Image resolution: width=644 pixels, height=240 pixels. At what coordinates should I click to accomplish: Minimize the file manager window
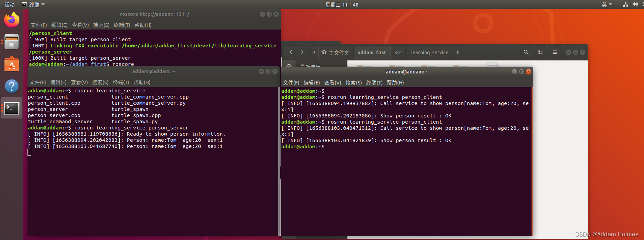569,52
